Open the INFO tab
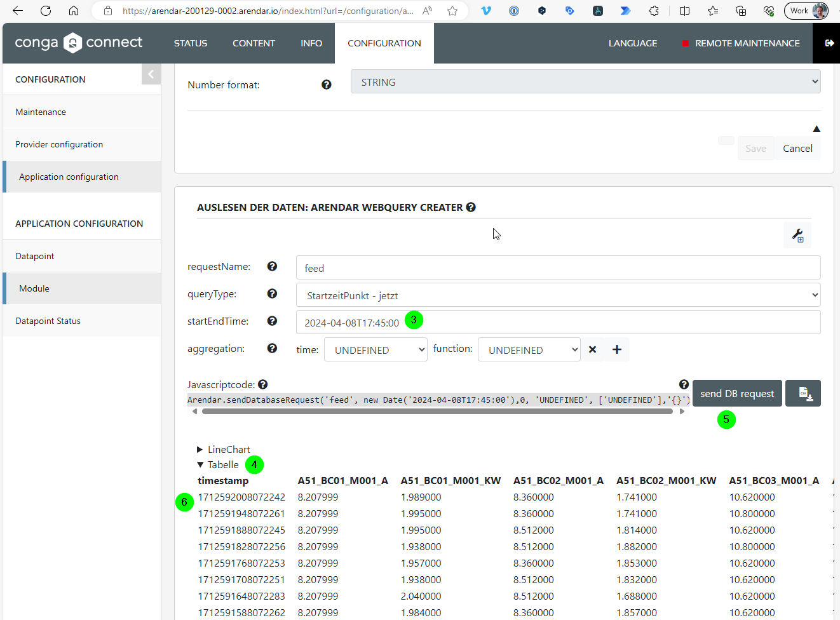Image resolution: width=840 pixels, height=620 pixels. (311, 43)
